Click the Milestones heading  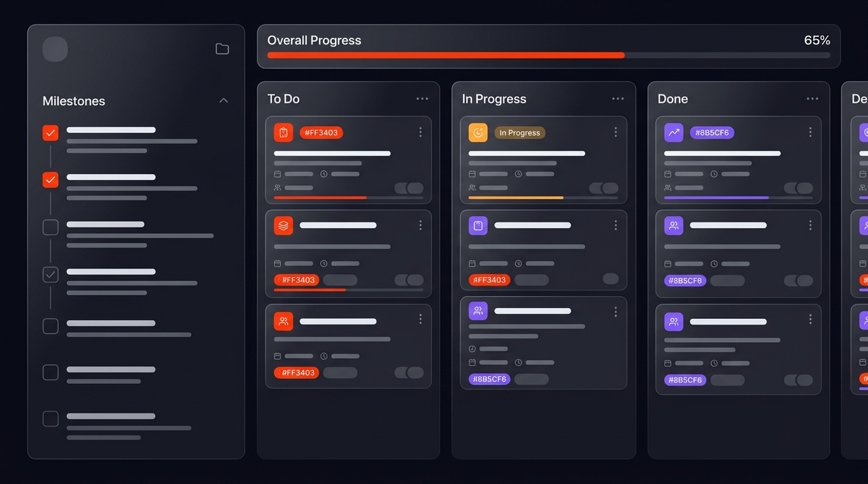[x=74, y=101]
